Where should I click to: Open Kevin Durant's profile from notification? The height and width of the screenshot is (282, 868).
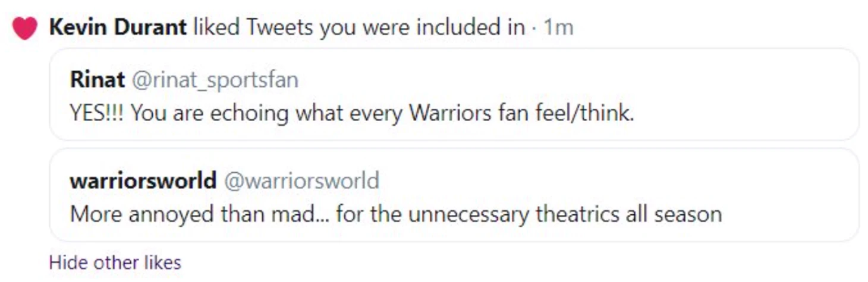pyautogui.click(x=118, y=27)
